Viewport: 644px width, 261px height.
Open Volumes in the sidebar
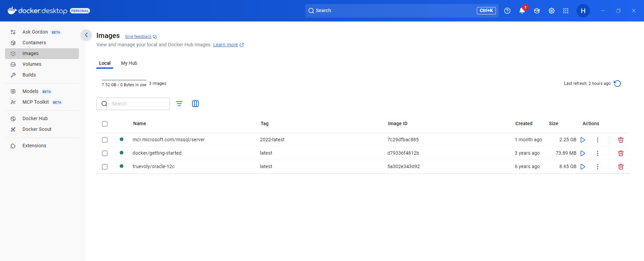click(42, 64)
